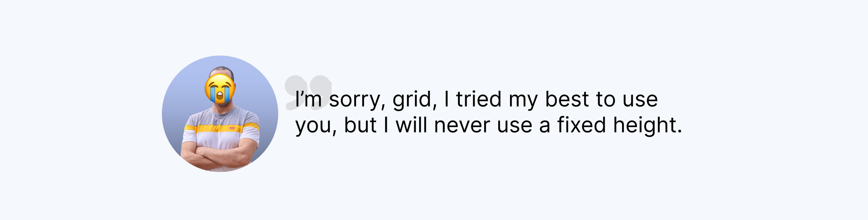Click the word "tried" in the quote

click(479, 99)
